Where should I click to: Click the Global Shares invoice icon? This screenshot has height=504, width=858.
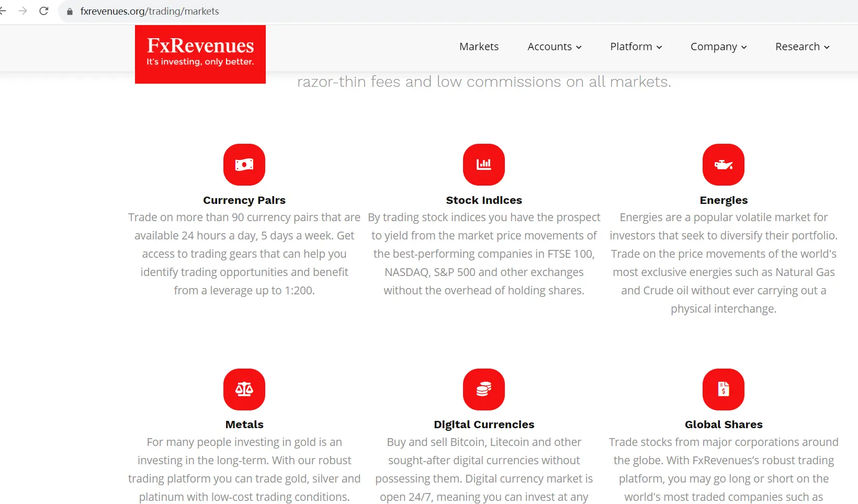tap(724, 390)
